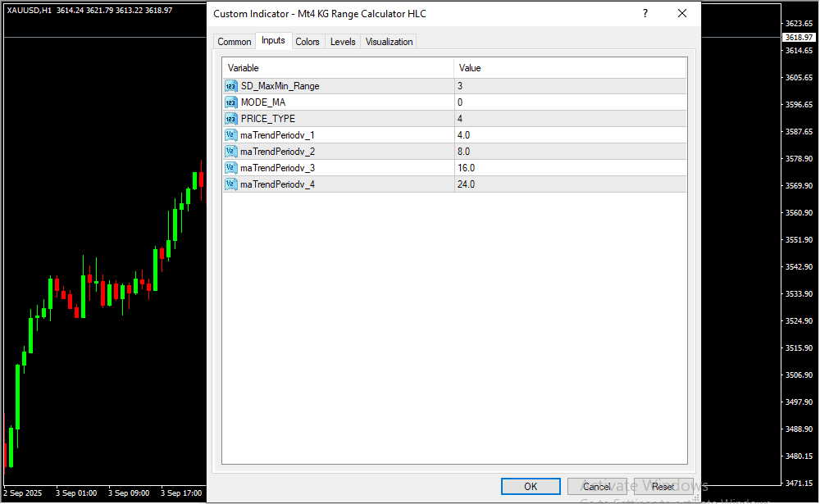Click the maTrendPeriodv_2 double type icon
This screenshot has height=504, width=820.
tap(230, 152)
